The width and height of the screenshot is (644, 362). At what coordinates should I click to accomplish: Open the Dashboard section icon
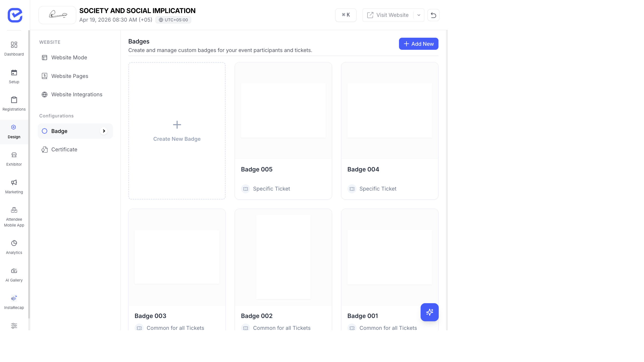click(14, 45)
